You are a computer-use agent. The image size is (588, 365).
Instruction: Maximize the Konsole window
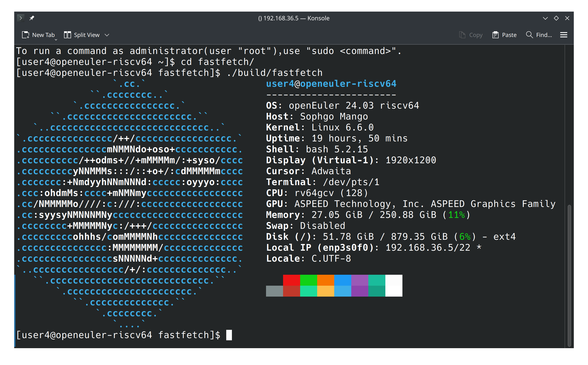coord(556,18)
